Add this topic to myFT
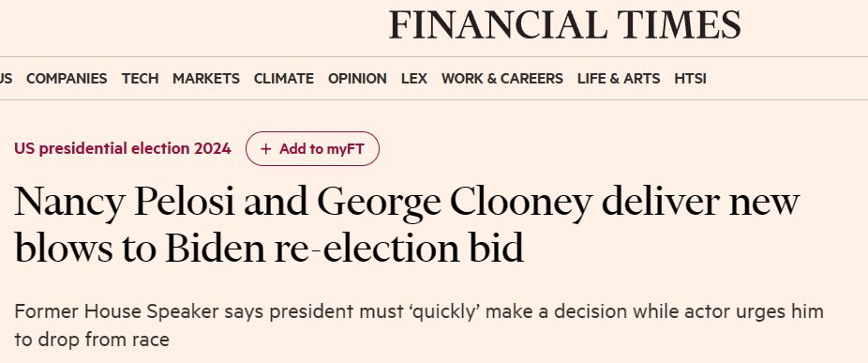The width and height of the screenshot is (868, 363). pos(312,148)
